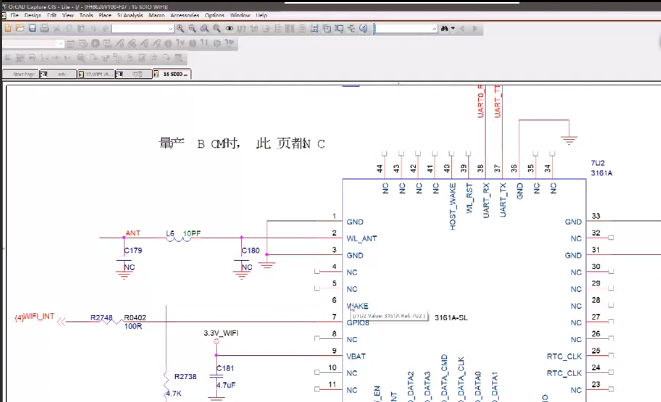Click the binoculars Find icon
The height and width of the screenshot is (402, 661).
(444, 29)
